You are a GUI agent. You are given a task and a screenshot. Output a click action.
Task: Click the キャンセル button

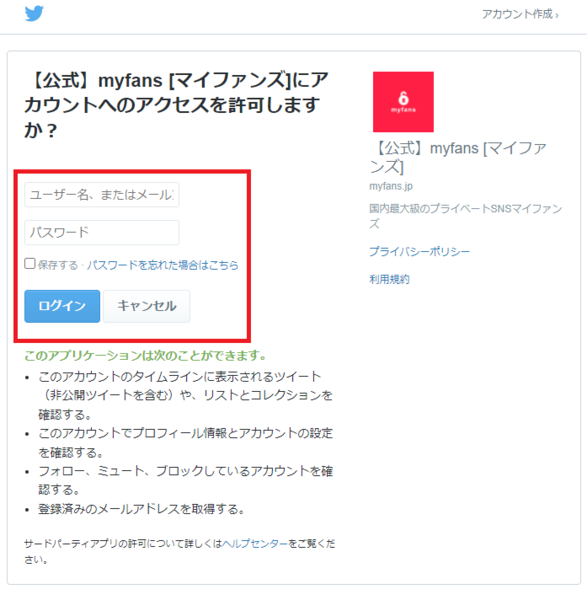coord(147,306)
